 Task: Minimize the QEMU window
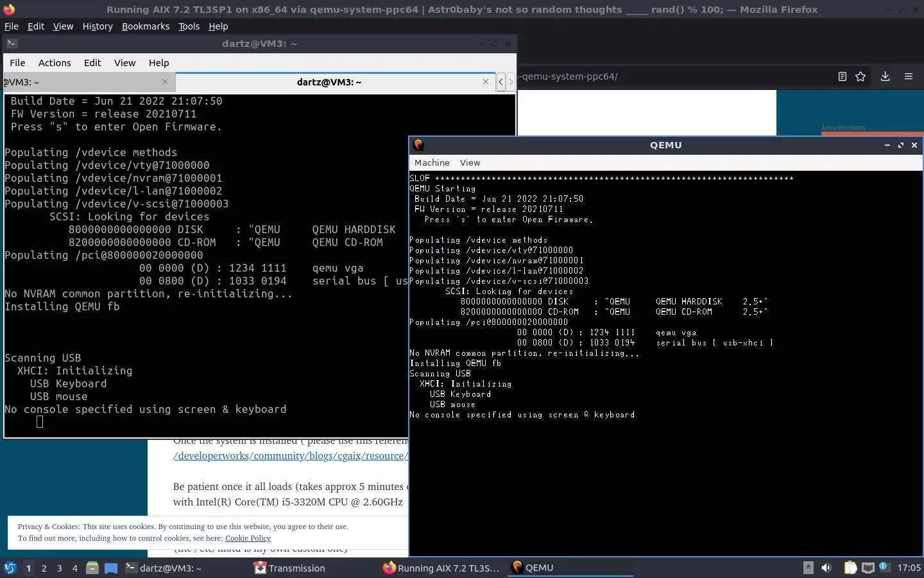click(887, 145)
